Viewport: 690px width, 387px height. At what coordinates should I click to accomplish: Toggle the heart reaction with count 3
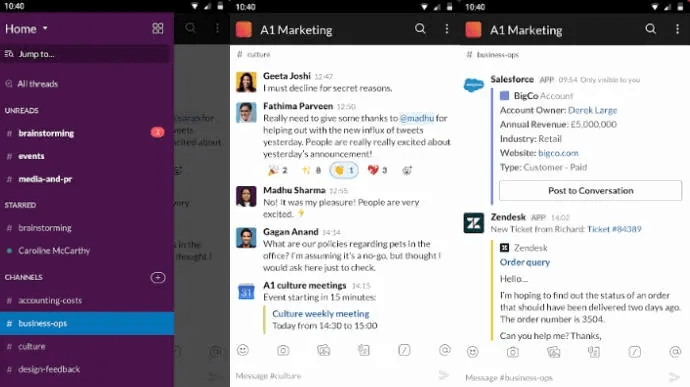377,170
